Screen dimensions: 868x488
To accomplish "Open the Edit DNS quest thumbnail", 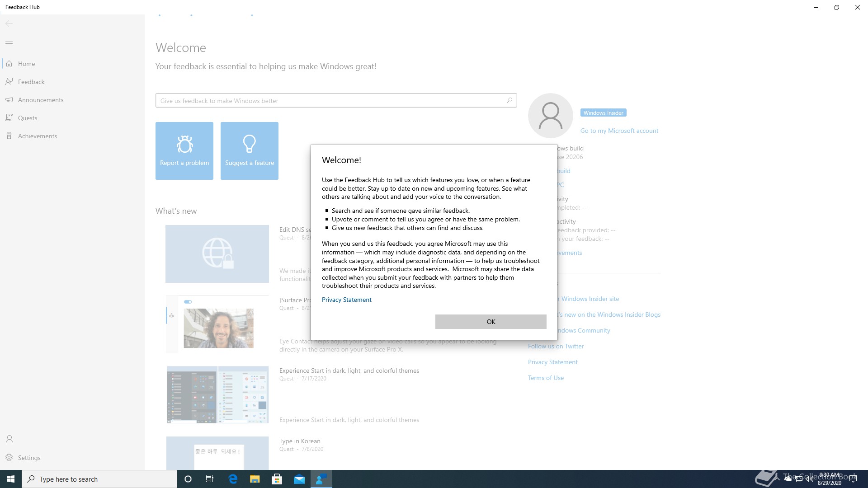I will (217, 254).
